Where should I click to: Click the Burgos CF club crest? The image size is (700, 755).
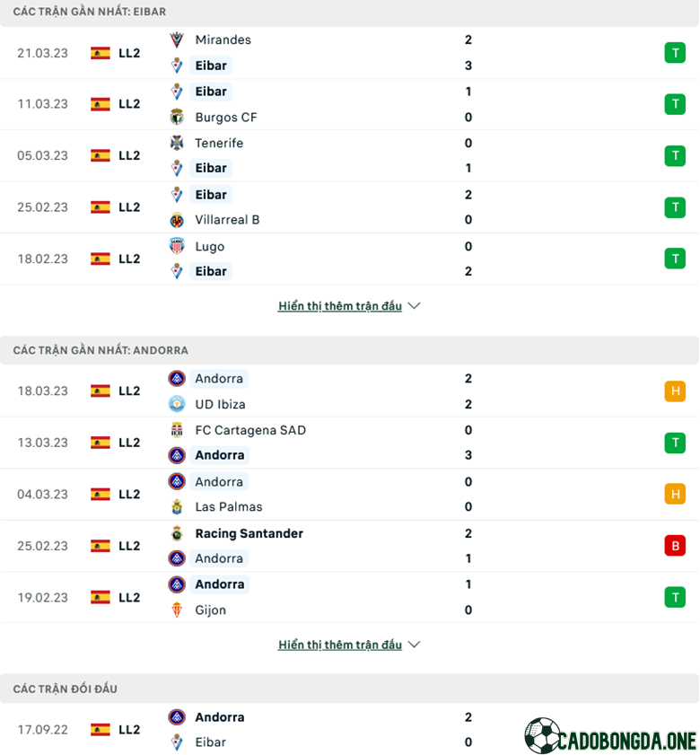(177, 117)
